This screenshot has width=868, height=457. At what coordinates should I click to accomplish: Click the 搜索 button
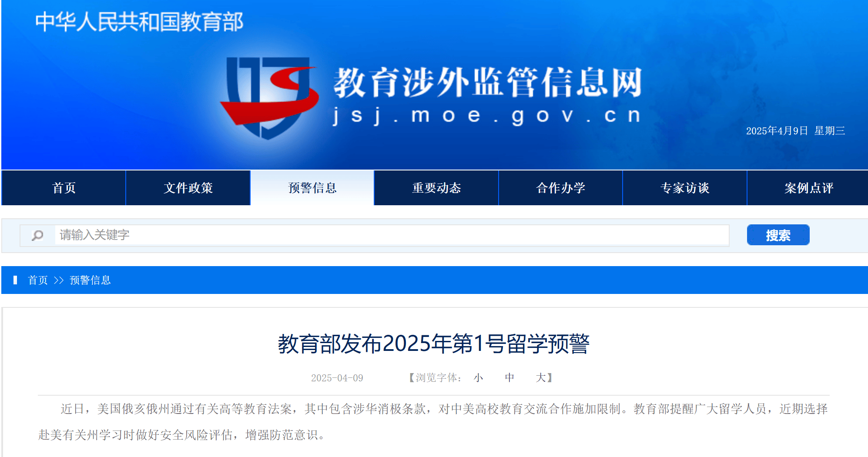[x=778, y=235]
